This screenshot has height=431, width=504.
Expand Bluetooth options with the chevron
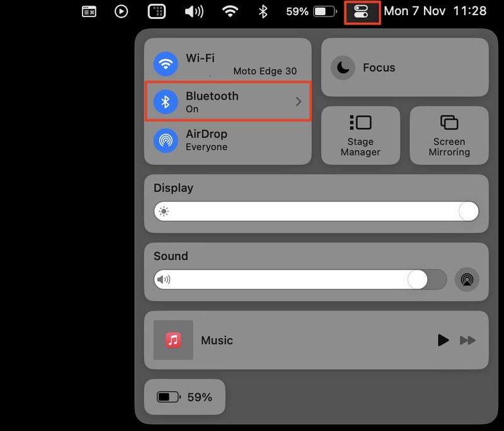(x=299, y=101)
